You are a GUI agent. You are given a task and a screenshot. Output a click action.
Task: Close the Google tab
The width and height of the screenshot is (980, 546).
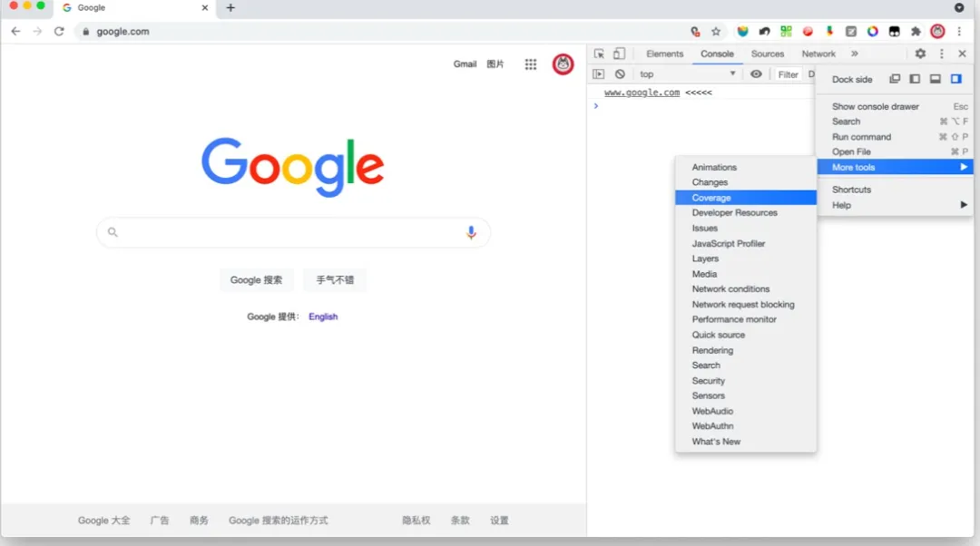(x=204, y=7)
